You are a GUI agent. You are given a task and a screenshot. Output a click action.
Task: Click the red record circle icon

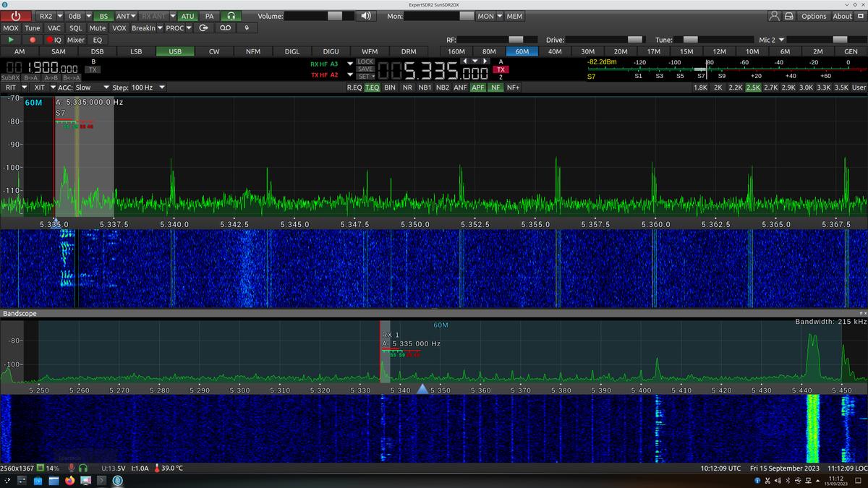coord(33,40)
